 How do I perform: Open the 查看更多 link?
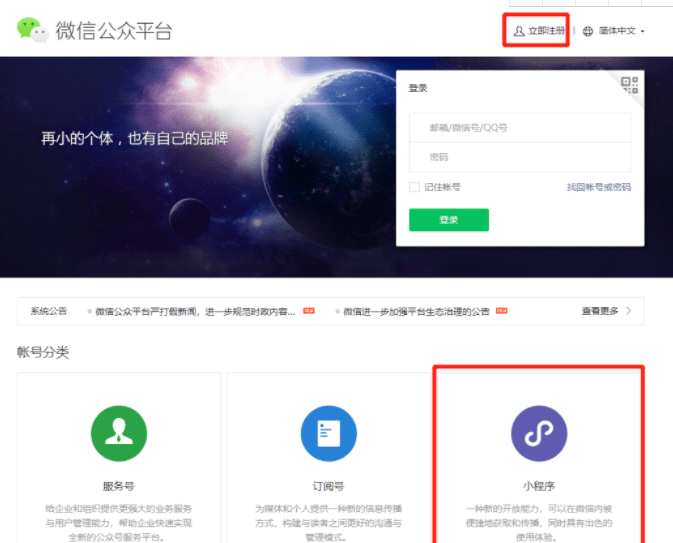point(600,311)
